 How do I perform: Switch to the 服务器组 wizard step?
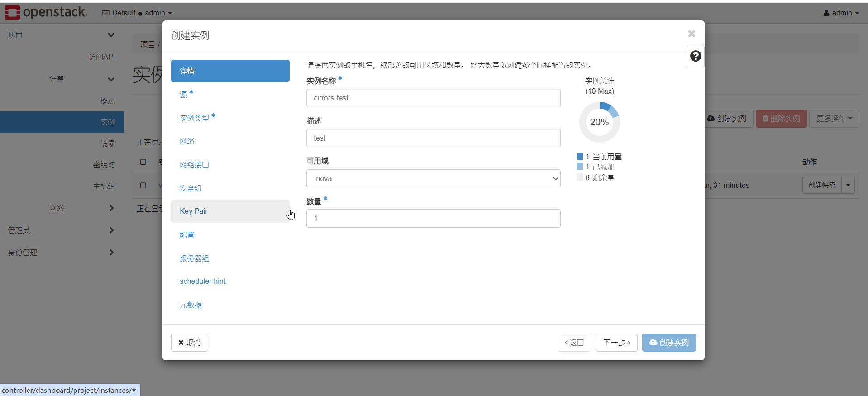pyautogui.click(x=230, y=258)
